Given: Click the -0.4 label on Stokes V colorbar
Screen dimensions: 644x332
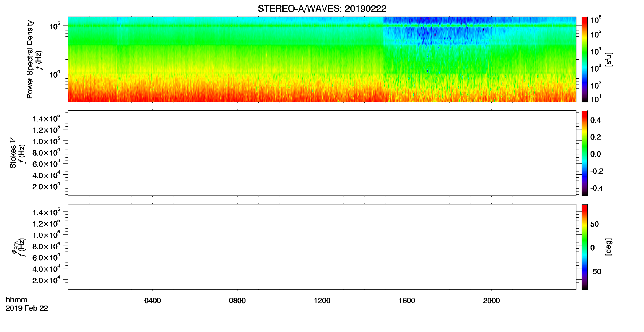Looking at the screenshot, I should [x=597, y=188].
